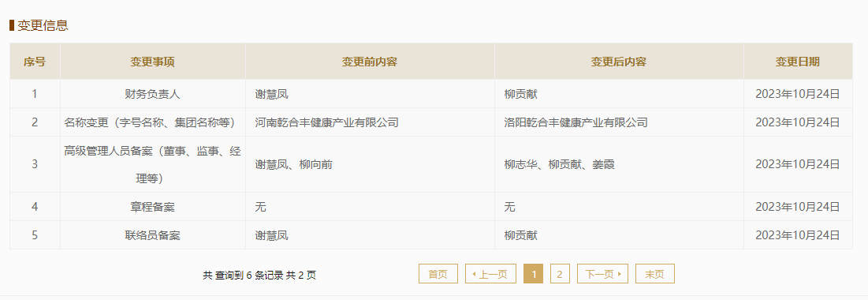
Task: Click the 变更后内容 column header
Action: 619,62
